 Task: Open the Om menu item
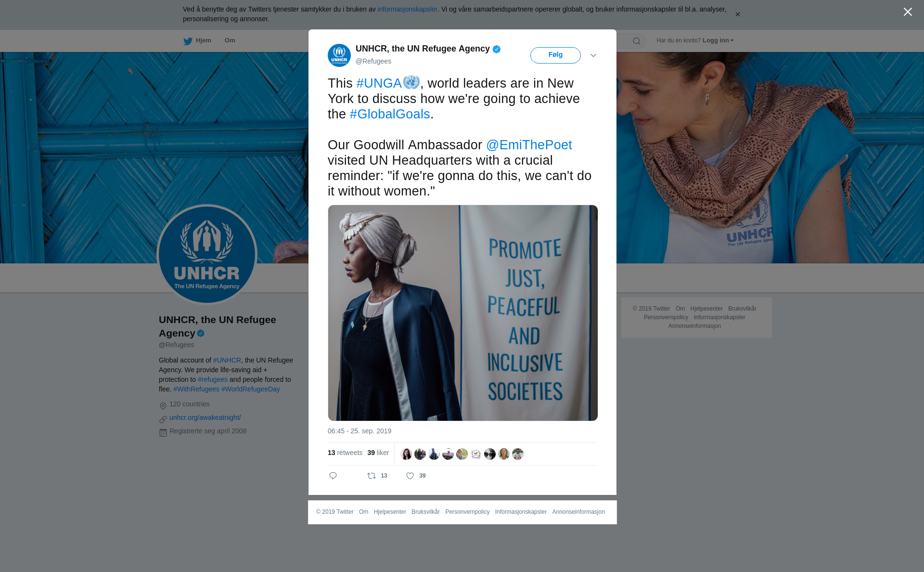230,40
